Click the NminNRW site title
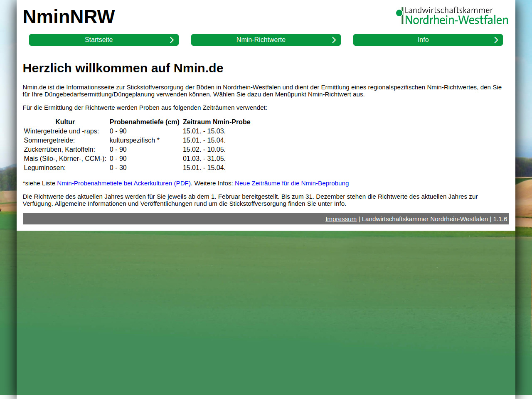This screenshot has width=532, height=399. point(69,17)
